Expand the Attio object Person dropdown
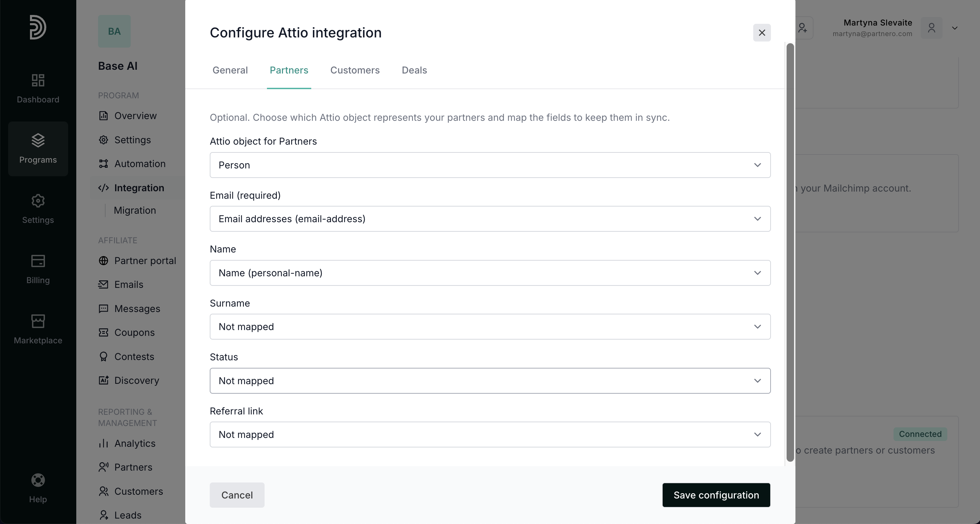Viewport: 980px width, 524px height. (x=490, y=165)
